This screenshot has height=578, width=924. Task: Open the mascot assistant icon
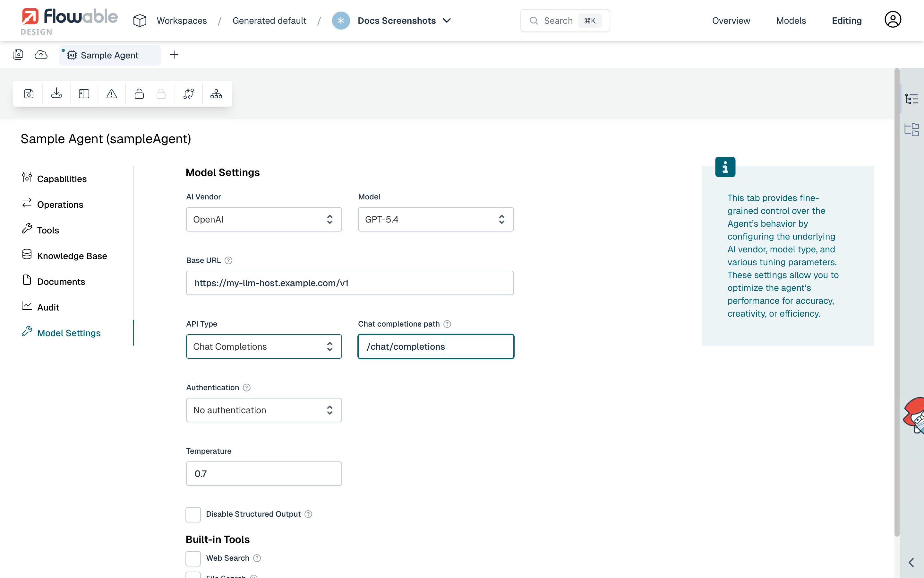tap(914, 415)
